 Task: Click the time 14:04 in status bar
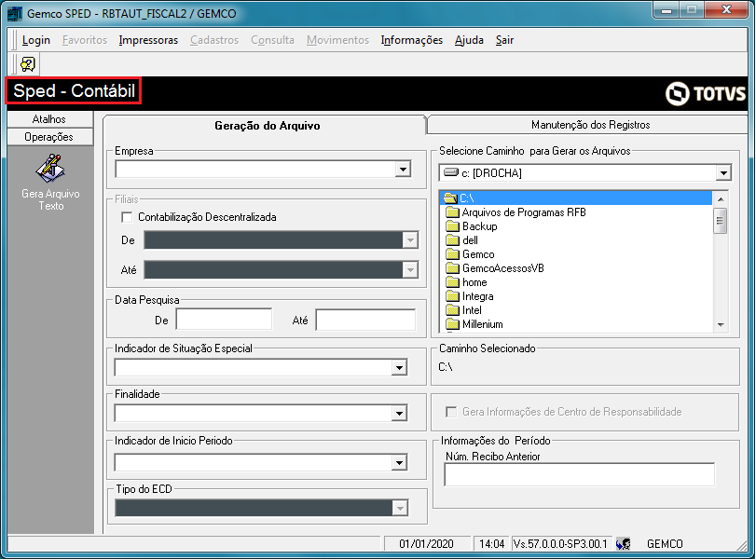[x=492, y=543]
